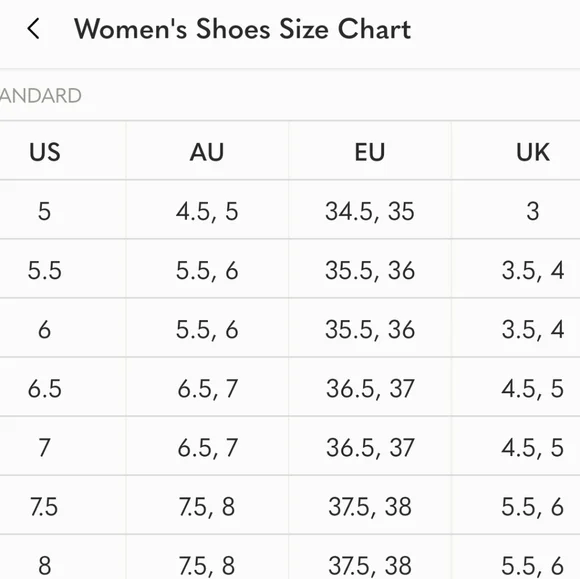580x579 pixels.
Task: Select AU size 4.5, 5 cell
Action: [x=207, y=211]
